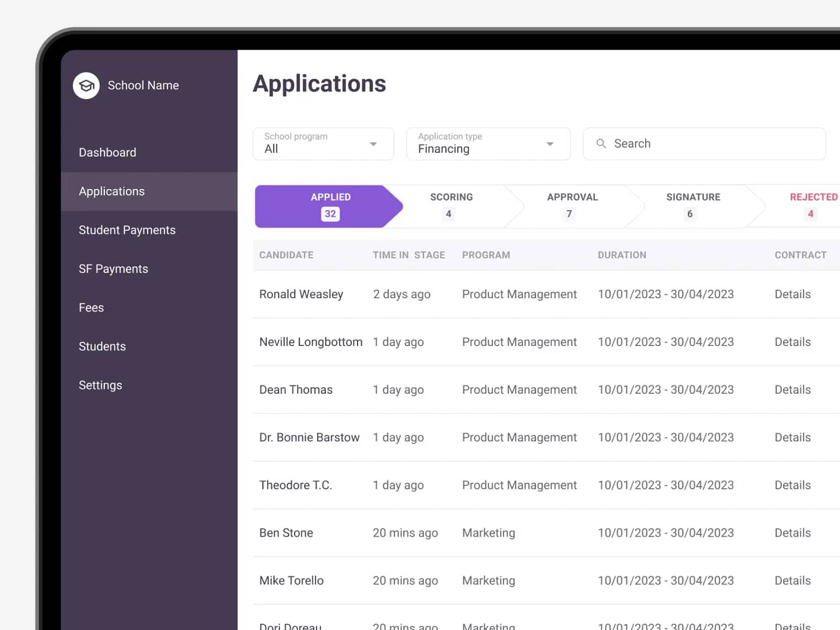Navigate to Student Payments in sidebar

(127, 230)
